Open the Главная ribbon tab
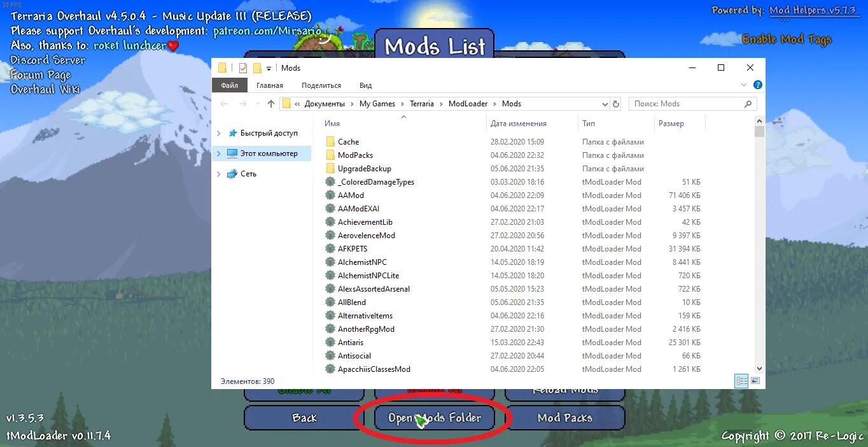 (x=270, y=85)
